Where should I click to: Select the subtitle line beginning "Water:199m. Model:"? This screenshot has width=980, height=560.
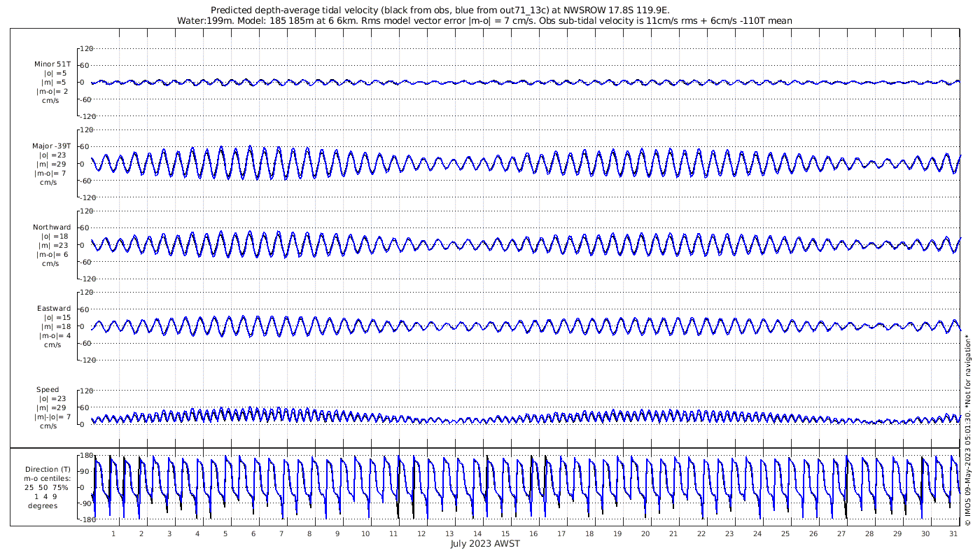(484, 21)
